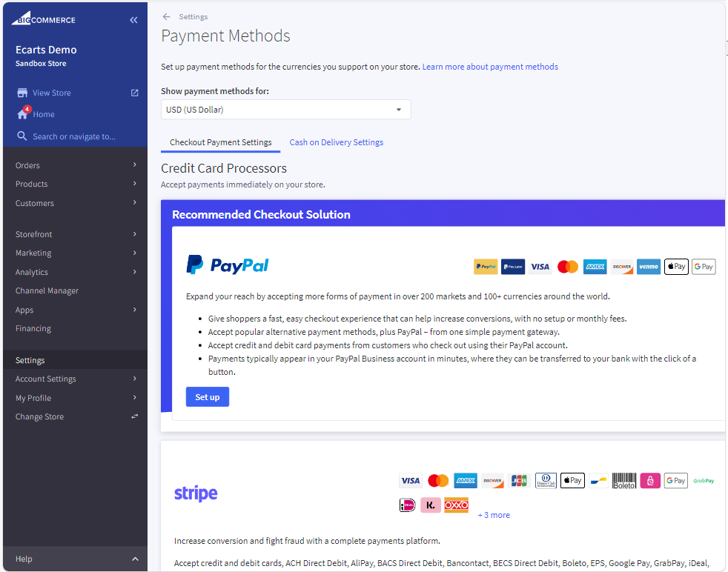Click the PayPal logo
This screenshot has width=728, height=572.
(227, 264)
